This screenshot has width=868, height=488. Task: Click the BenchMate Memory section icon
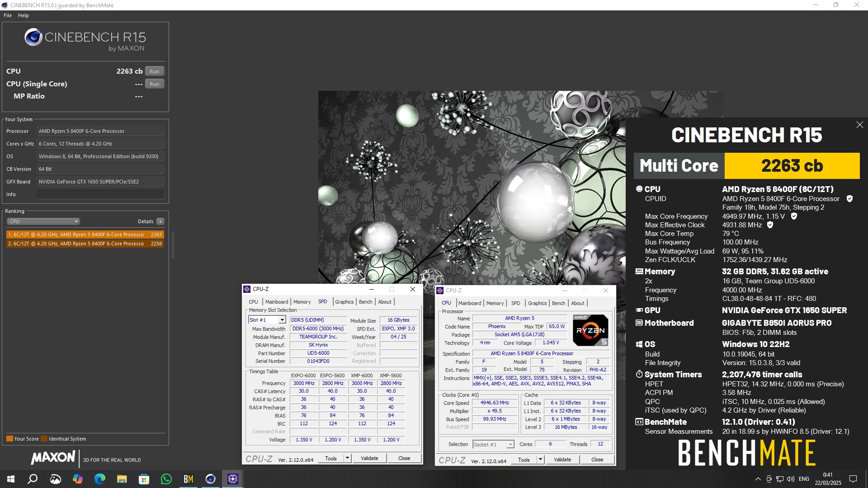coord(639,272)
